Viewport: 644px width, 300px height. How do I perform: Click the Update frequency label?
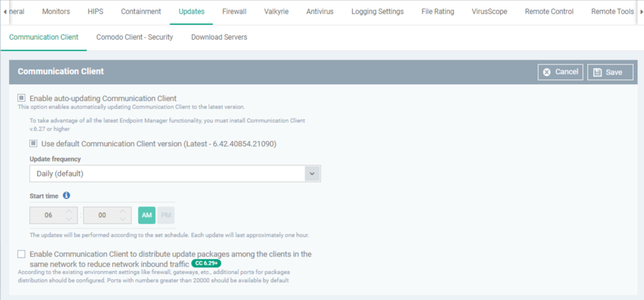(x=55, y=159)
